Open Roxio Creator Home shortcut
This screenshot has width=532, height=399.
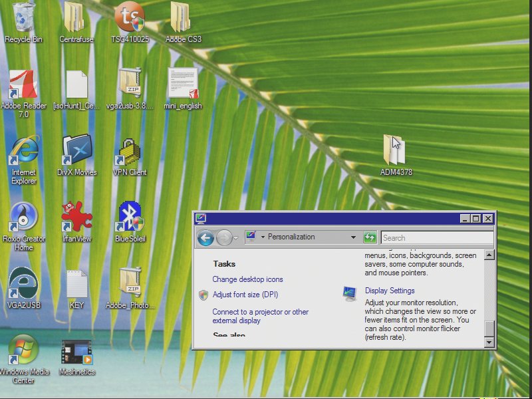click(23, 217)
